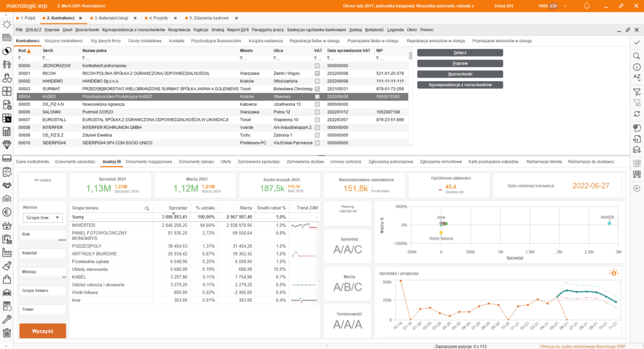Expand the Rok filter list
The width and height of the screenshot is (644, 349).
coord(42,239)
